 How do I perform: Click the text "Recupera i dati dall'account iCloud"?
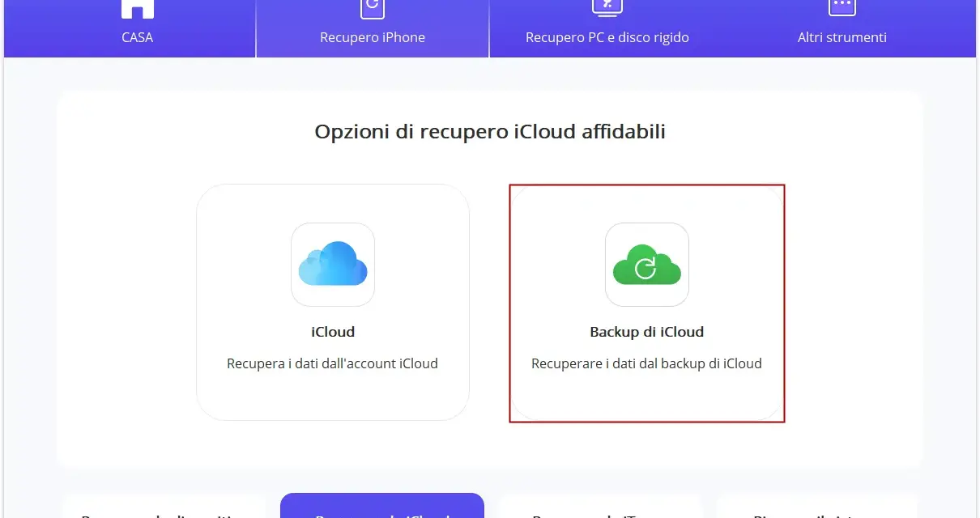pyautogui.click(x=332, y=364)
